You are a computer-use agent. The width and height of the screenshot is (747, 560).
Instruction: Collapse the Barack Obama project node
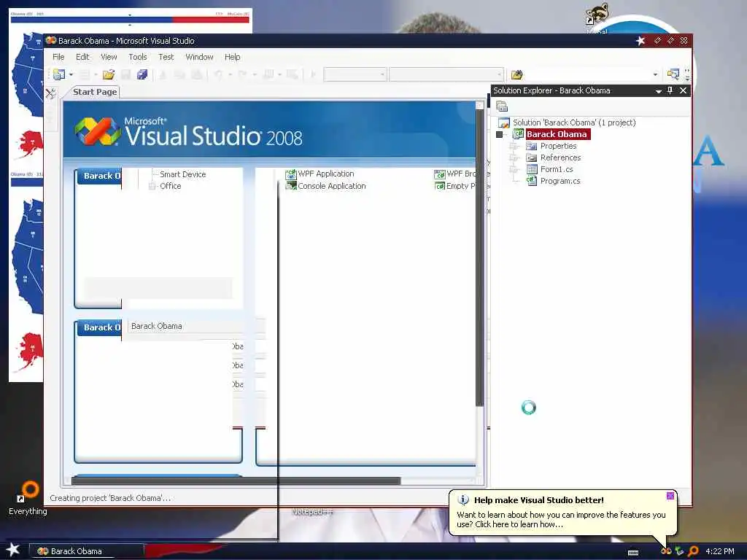click(x=499, y=135)
